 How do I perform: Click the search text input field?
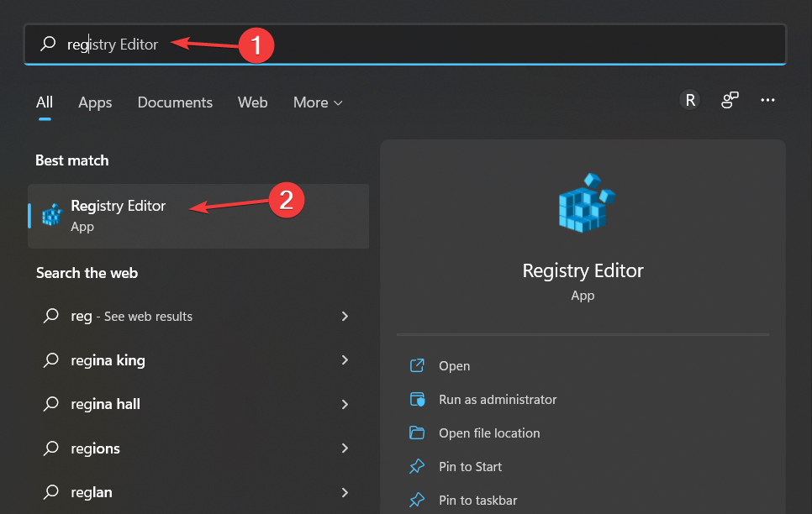pyautogui.click(x=405, y=44)
